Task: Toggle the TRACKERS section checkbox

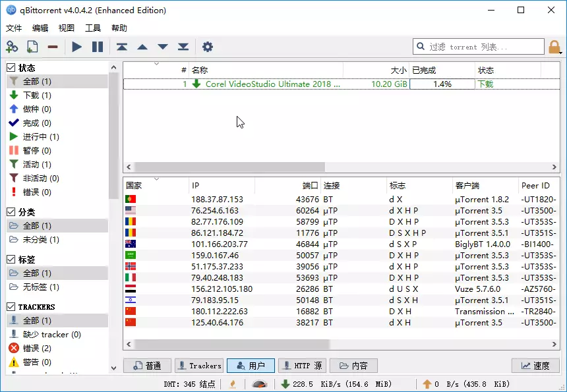Action: pos(9,306)
